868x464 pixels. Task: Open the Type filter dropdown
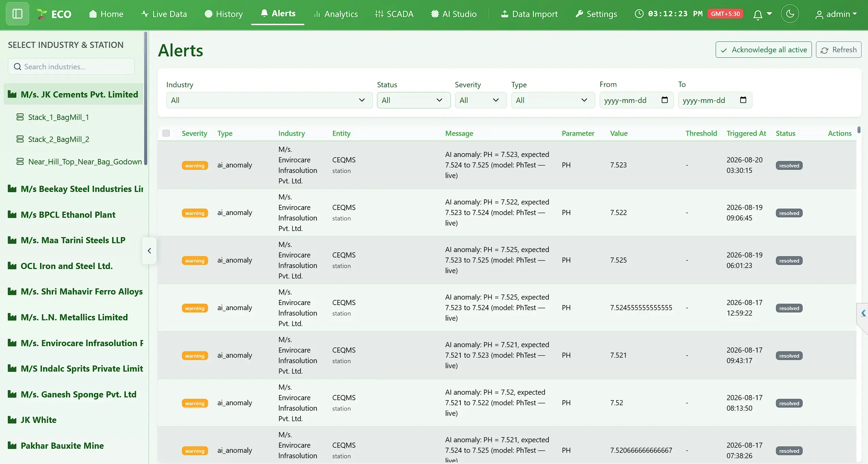[x=553, y=100]
